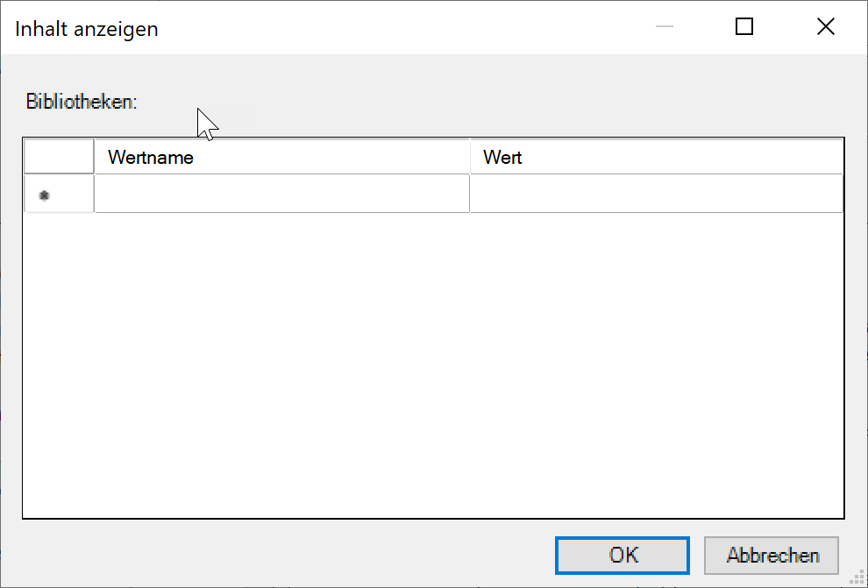
Task: Focus the empty Wert cell
Action: pos(656,195)
